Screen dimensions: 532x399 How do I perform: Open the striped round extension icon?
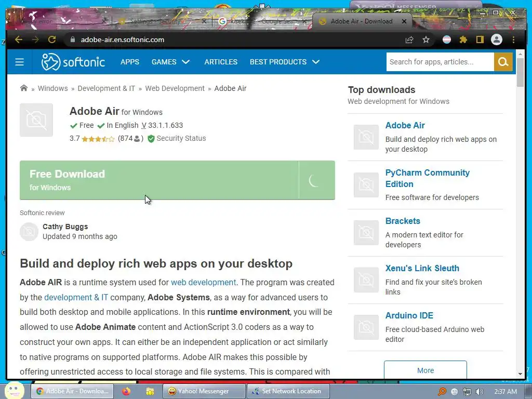coord(447,39)
